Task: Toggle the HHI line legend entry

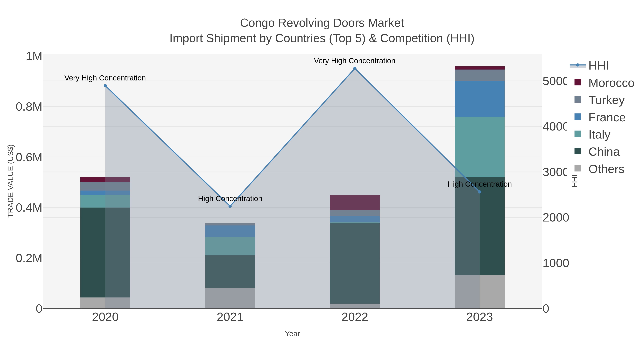Action: [x=589, y=66]
